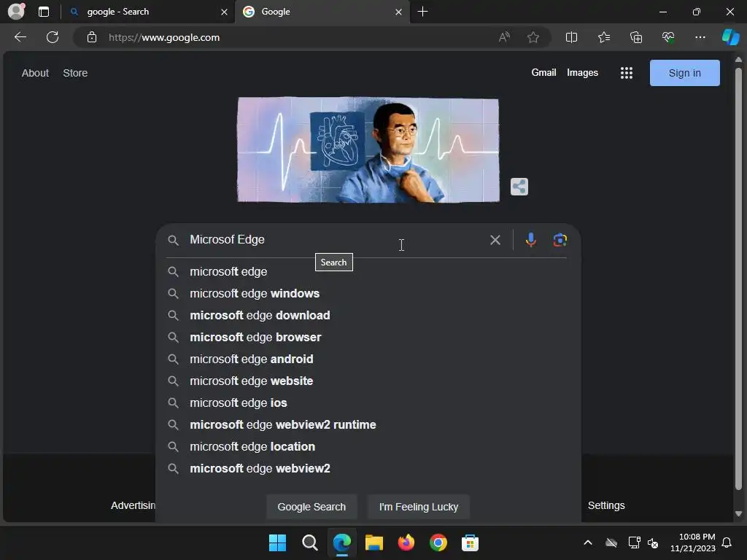The height and width of the screenshot is (560, 747).
Task: Close the 'google - Search' tab
Action: [x=224, y=12]
